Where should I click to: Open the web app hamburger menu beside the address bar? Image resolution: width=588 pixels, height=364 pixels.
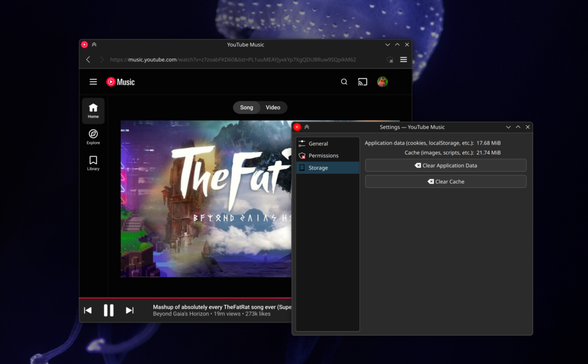pyautogui.click(x=404, y=60)
